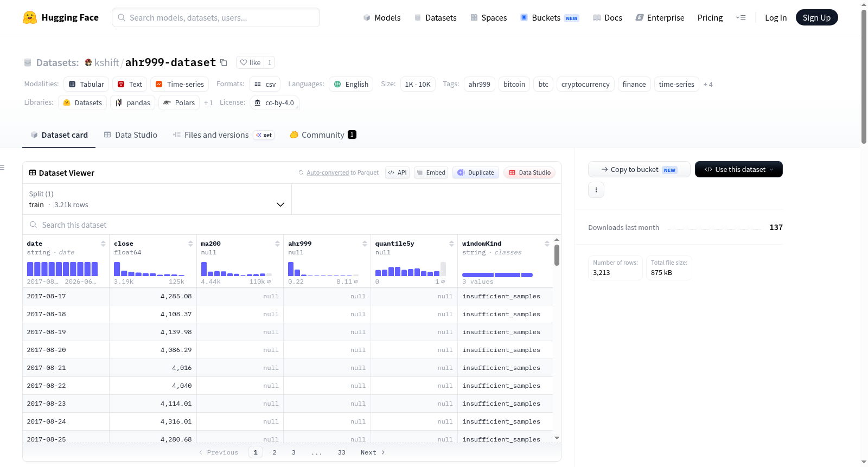Screen dimensions: 868x467
Task: Sort the quantile5y column
Action: point(451,244)
